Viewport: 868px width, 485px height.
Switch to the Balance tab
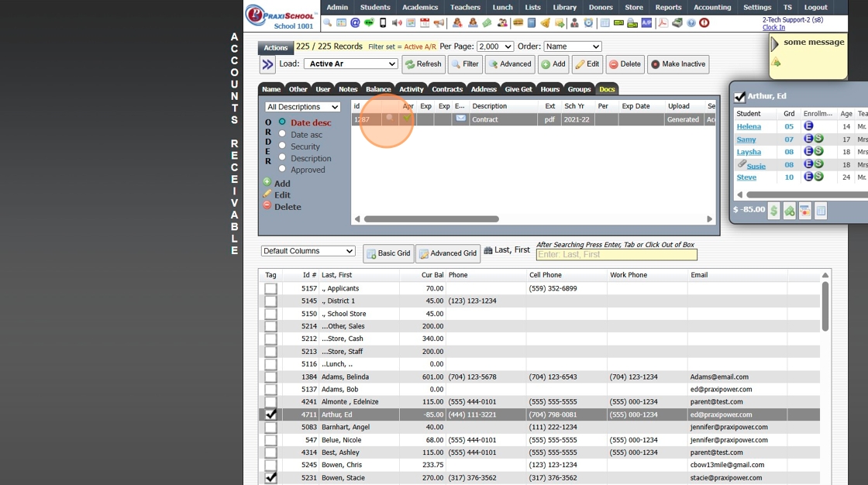pos(378,89)
